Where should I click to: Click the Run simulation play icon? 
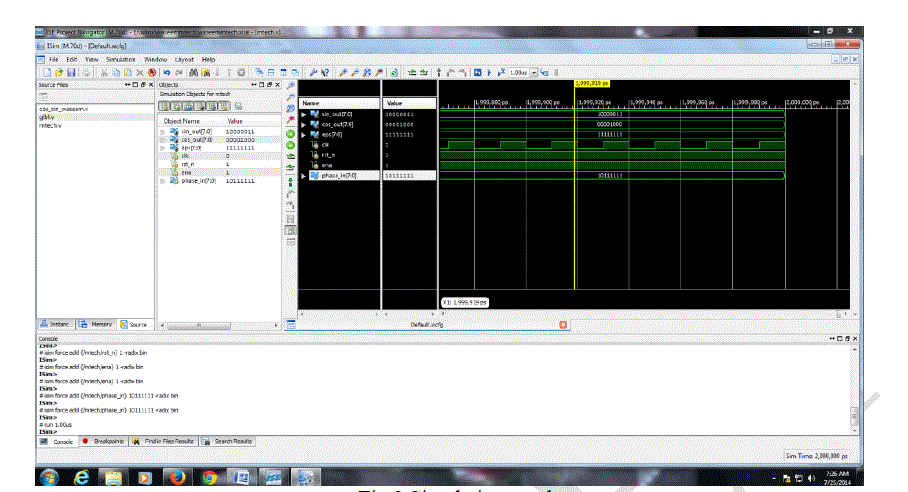pyautogui.click(x=491, y=73)
